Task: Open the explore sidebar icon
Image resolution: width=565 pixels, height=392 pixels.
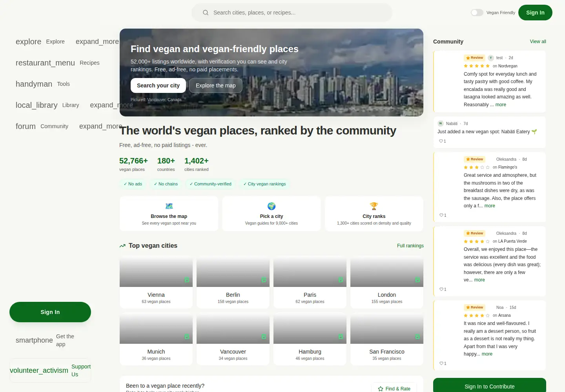Action: click(28, 42)
